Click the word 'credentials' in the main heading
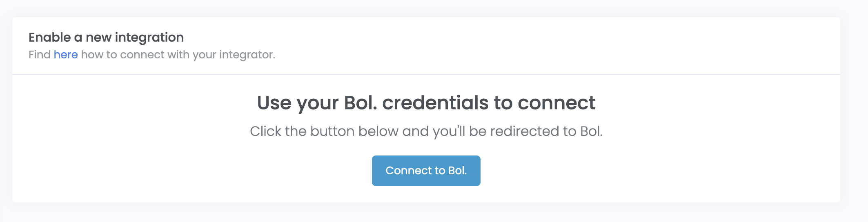Screen dimensions: 868x222 [x=435, y=103]
